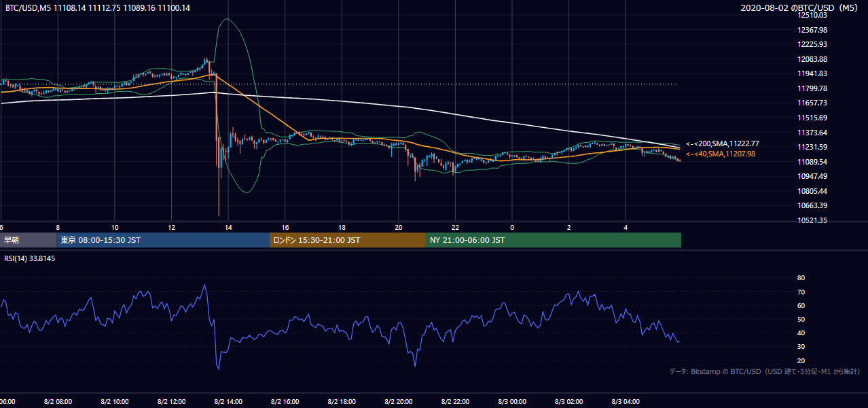Click the 8/3 04:00 time axis label
The width and height of the screenshot is (868, 408).
[x=626, y=402]
